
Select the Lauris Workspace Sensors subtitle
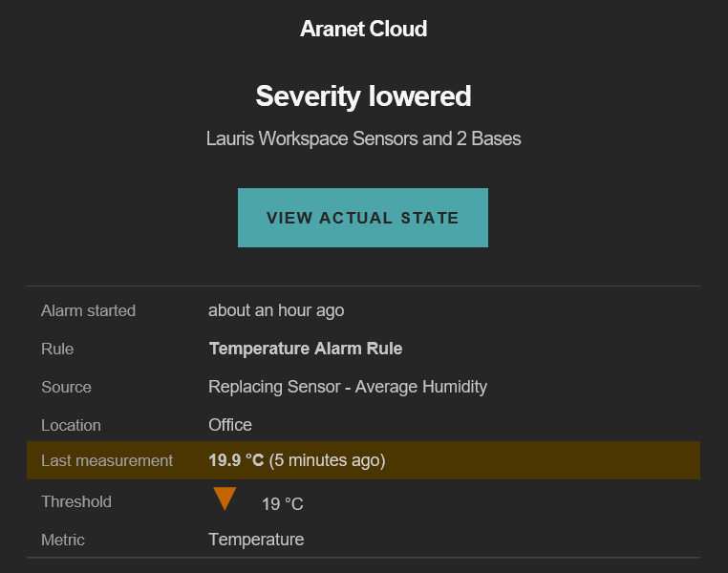(363, 138)
